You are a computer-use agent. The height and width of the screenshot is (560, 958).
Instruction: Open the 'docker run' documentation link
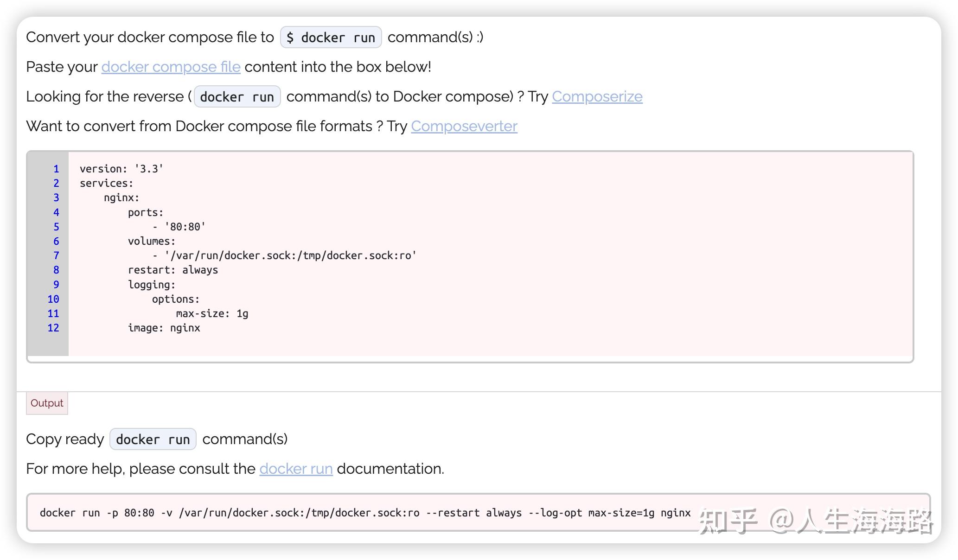click(x=295, y=469)
